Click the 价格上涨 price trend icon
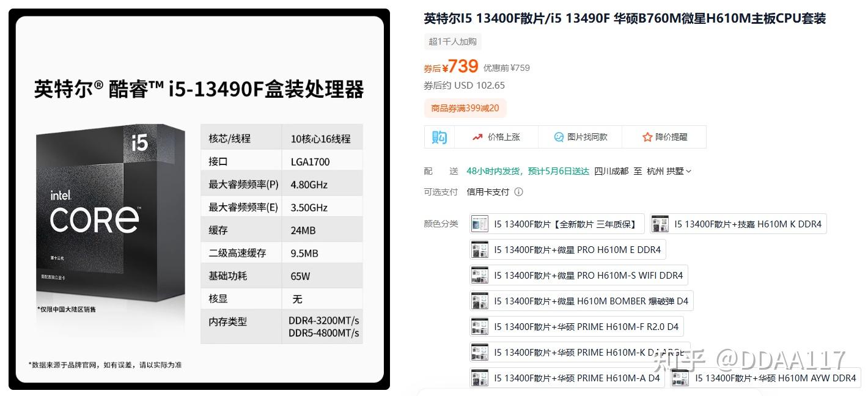The height and width of the screenshot is (396, 868). [x=477, y=137]
